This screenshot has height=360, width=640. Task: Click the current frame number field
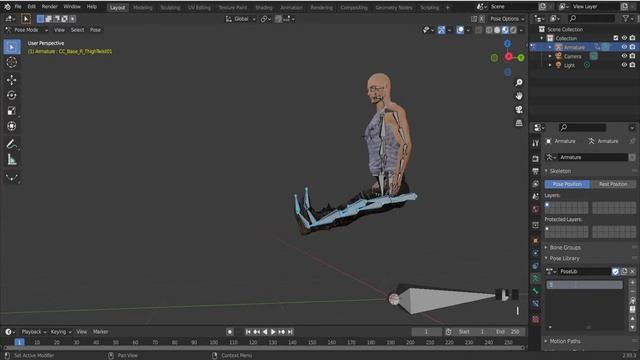[x=426, y=332]
